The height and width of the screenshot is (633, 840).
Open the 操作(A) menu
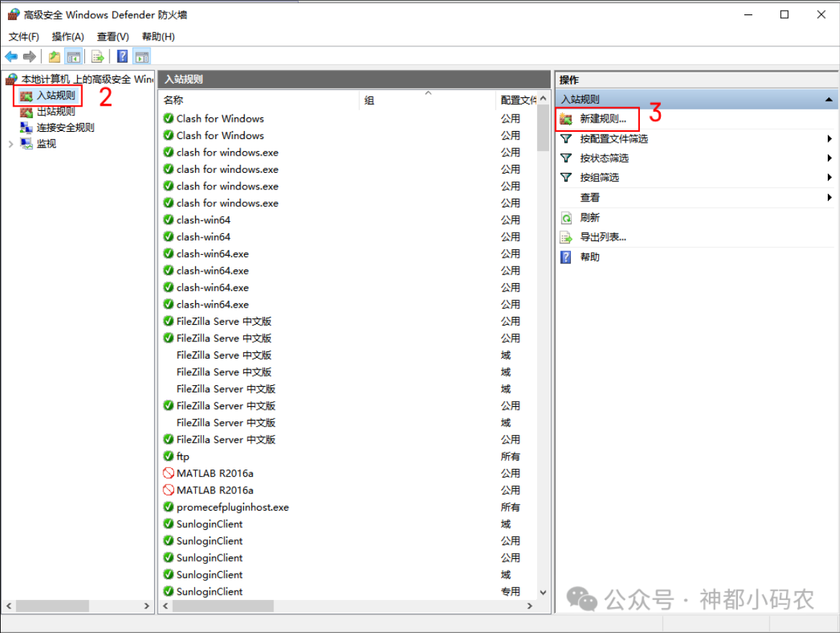tap(68, 37)
